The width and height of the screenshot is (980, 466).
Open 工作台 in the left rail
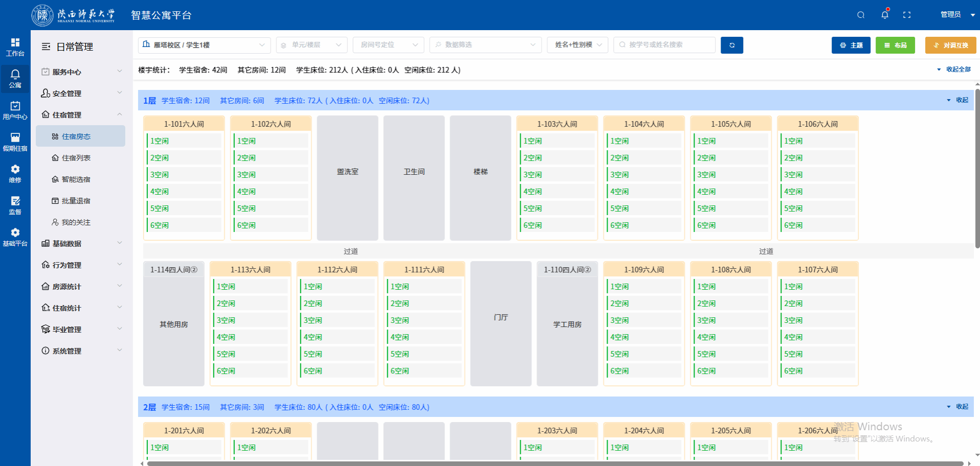coord(15,47)
